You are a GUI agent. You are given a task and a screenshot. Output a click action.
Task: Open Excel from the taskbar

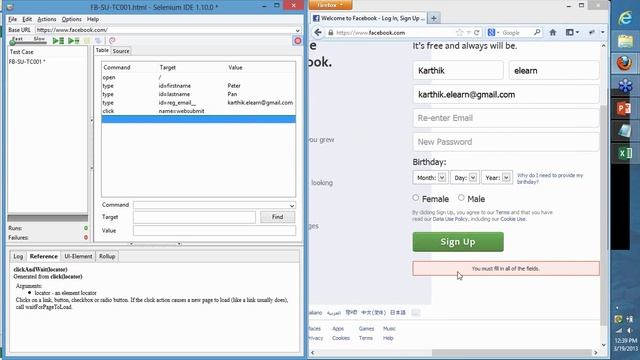624,153
